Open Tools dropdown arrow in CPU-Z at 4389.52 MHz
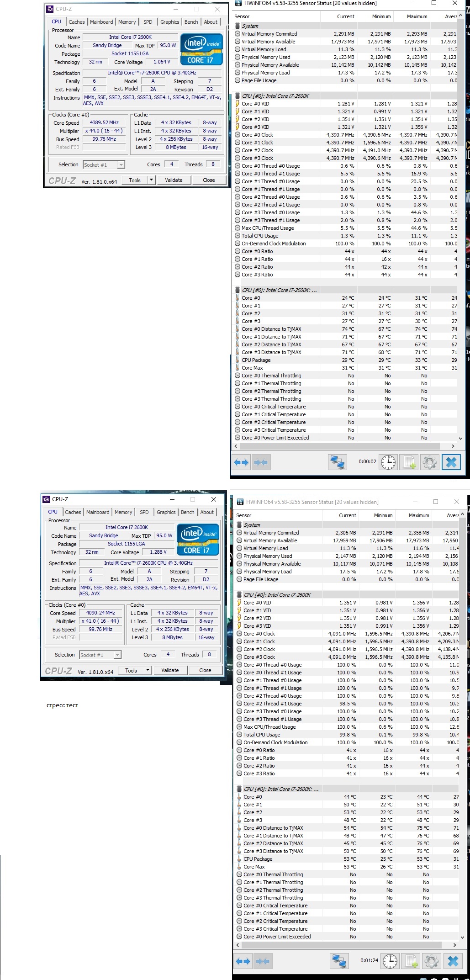This screenshot has height=980, width=470. [151, 180]
